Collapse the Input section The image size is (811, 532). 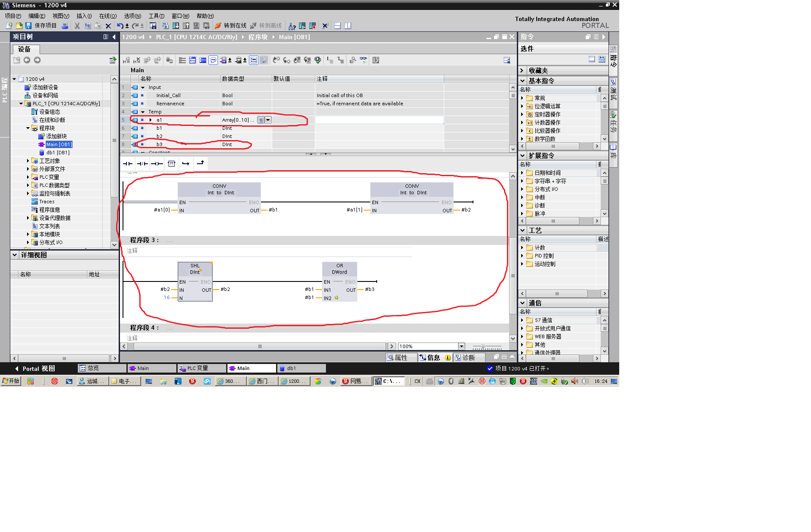[143, 87]
